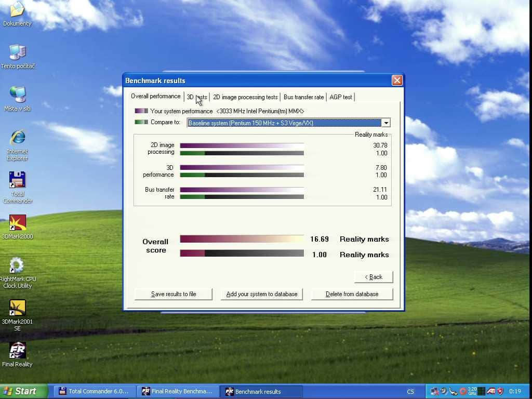Select the Místa v síti desktop icon
The image size is (532, 399).
coord(17,99)
